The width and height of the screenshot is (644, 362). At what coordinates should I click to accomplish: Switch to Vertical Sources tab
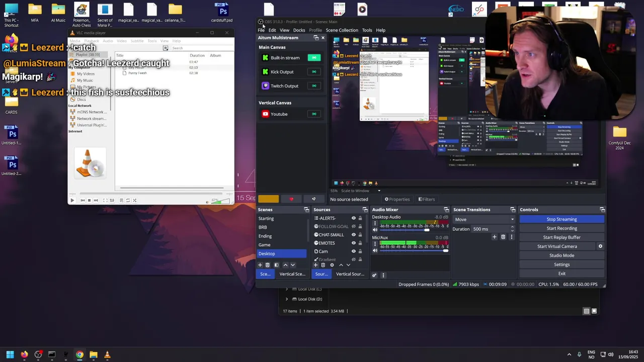(x=350, y=274)
